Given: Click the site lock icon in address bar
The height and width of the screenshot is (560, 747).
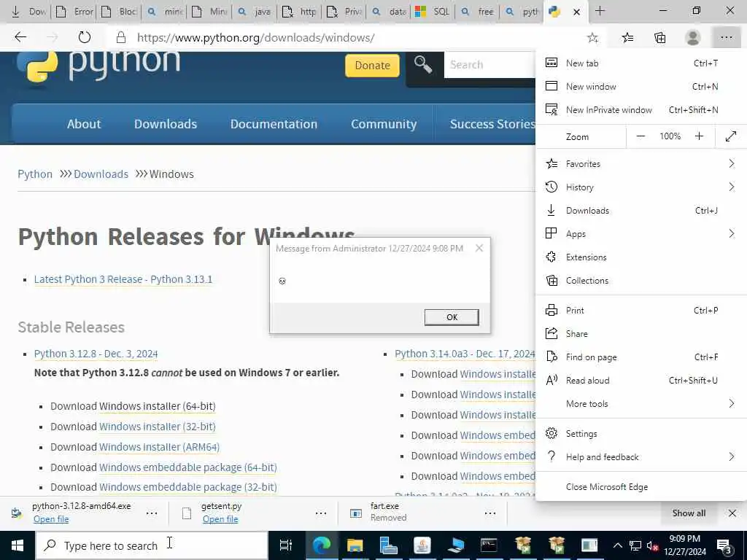Looking at the screenshot, I should tap(121, 37).
